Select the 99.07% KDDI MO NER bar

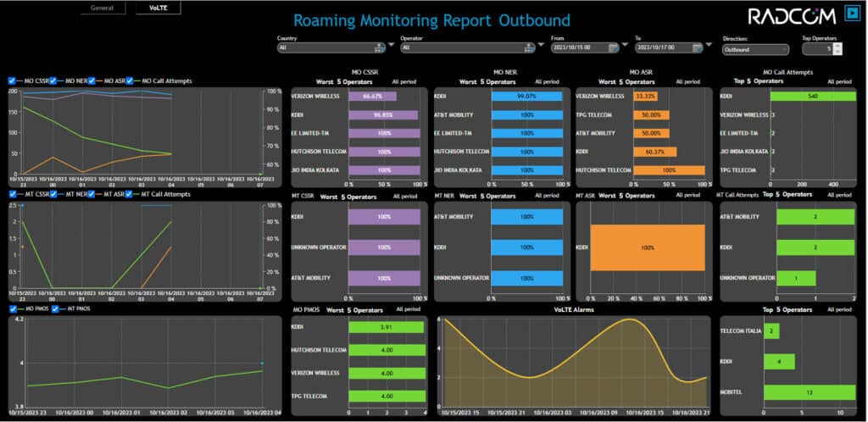coord(526,97)
